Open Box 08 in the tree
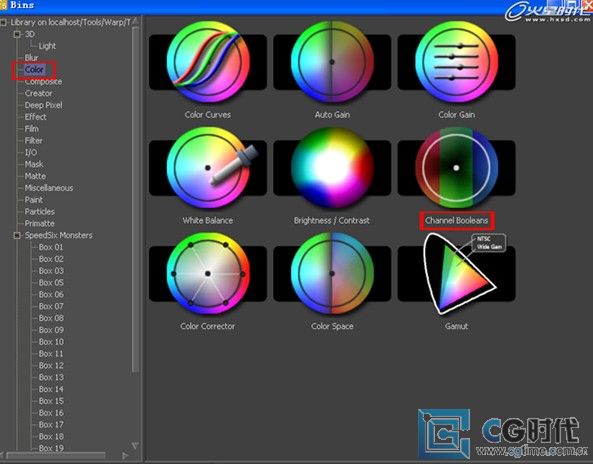 point(51,318)
